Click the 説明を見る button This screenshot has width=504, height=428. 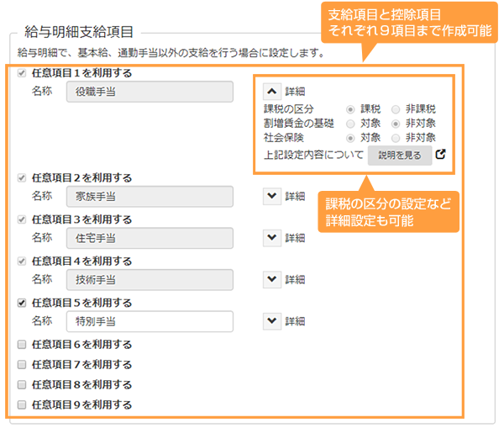click(400, 156)
